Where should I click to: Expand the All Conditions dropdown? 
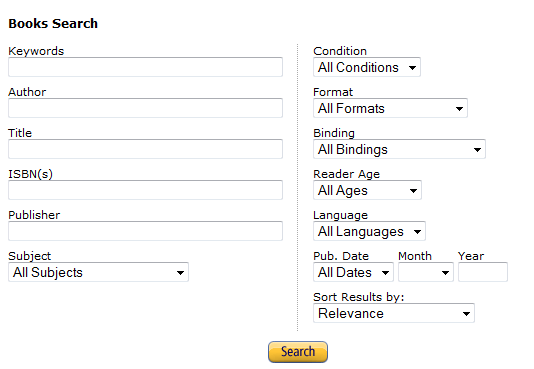[367, 67]
